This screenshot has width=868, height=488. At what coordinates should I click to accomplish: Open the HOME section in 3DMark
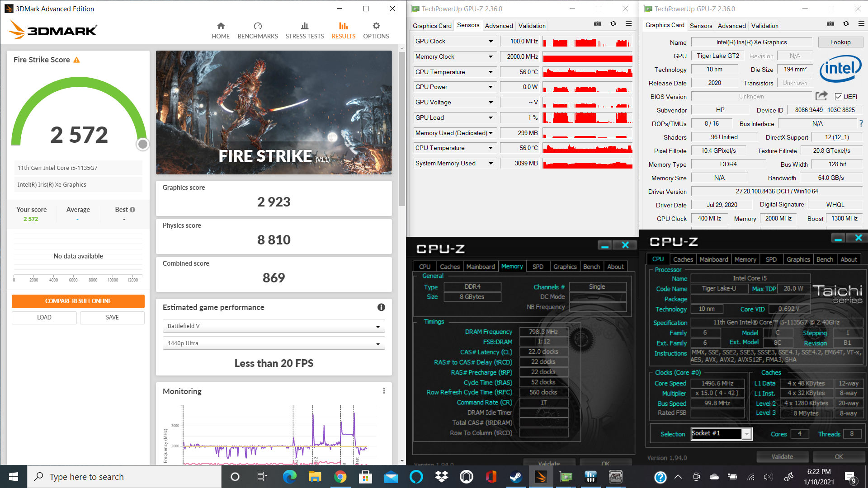point(221,31)
